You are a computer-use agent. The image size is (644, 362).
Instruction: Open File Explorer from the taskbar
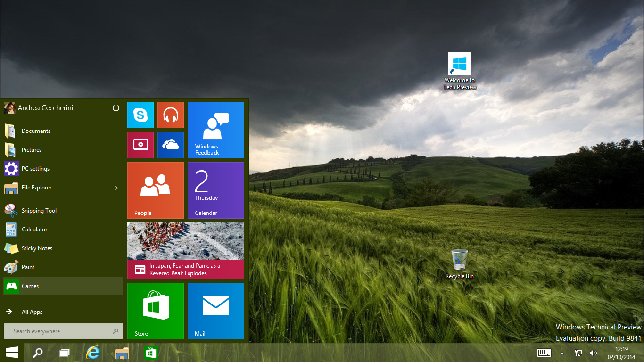click(122, 353)
